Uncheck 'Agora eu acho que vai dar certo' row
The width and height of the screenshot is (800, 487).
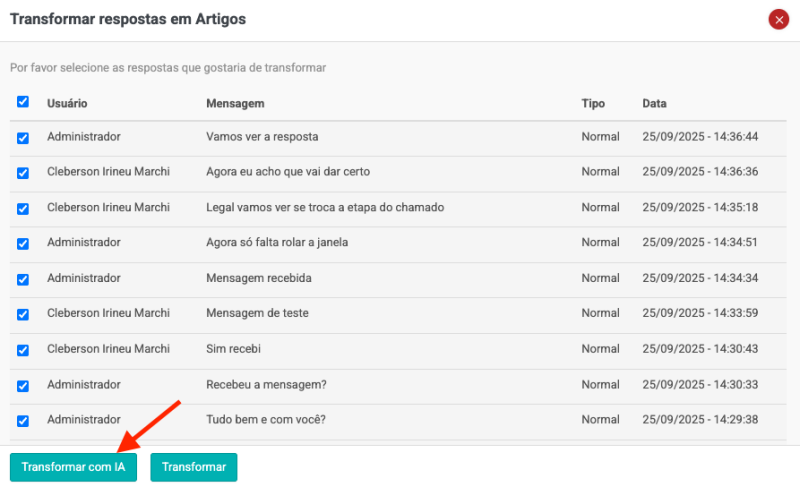tap(23, 173)
